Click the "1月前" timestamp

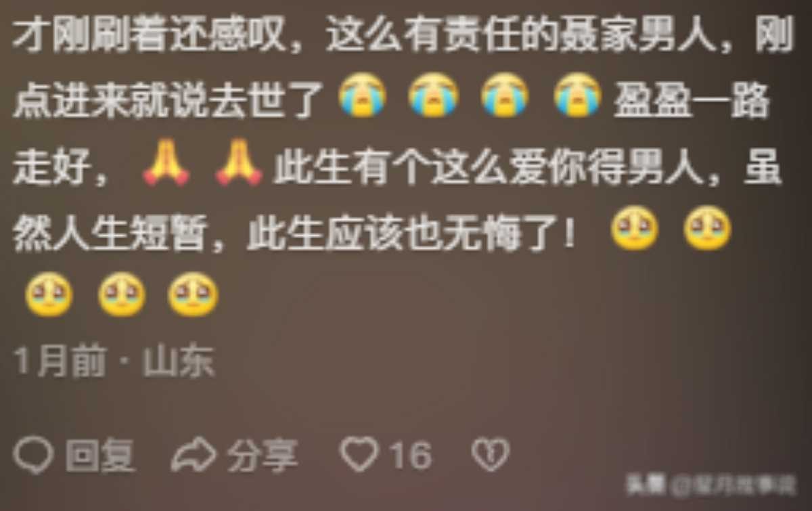pos(60,361)
